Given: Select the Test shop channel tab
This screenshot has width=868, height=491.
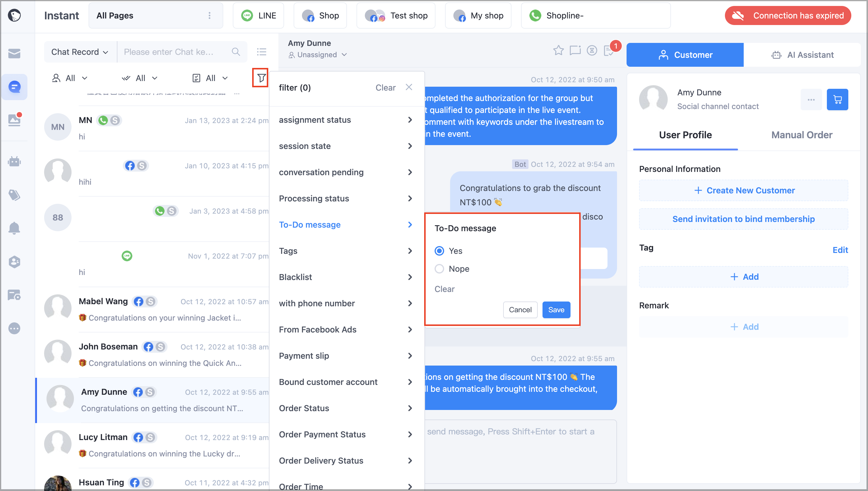Looking at the screenshot, I should tap(396, 15).
